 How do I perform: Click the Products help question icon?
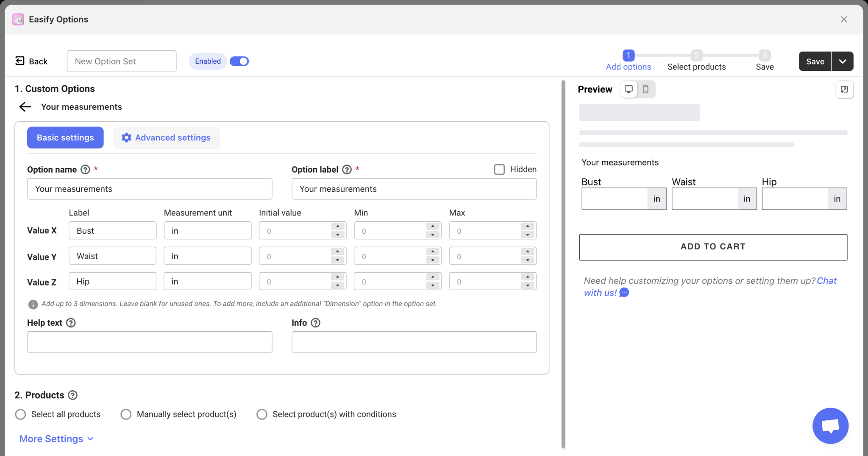click(72, 395)
